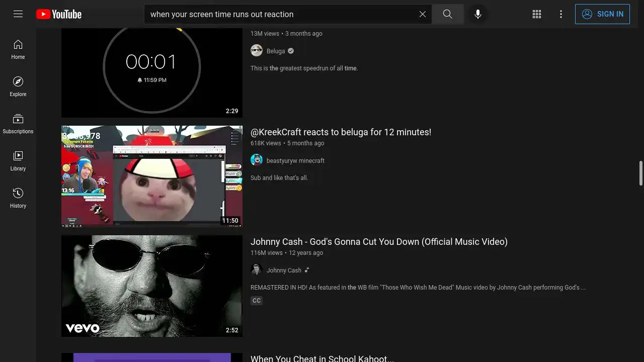Click the SIGN IN button
The width and height of the screenshot is (644, 362).
[602, 14]
